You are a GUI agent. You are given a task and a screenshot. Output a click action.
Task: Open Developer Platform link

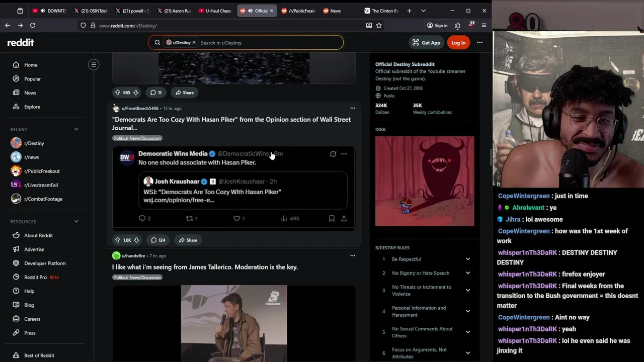(45, 263)
